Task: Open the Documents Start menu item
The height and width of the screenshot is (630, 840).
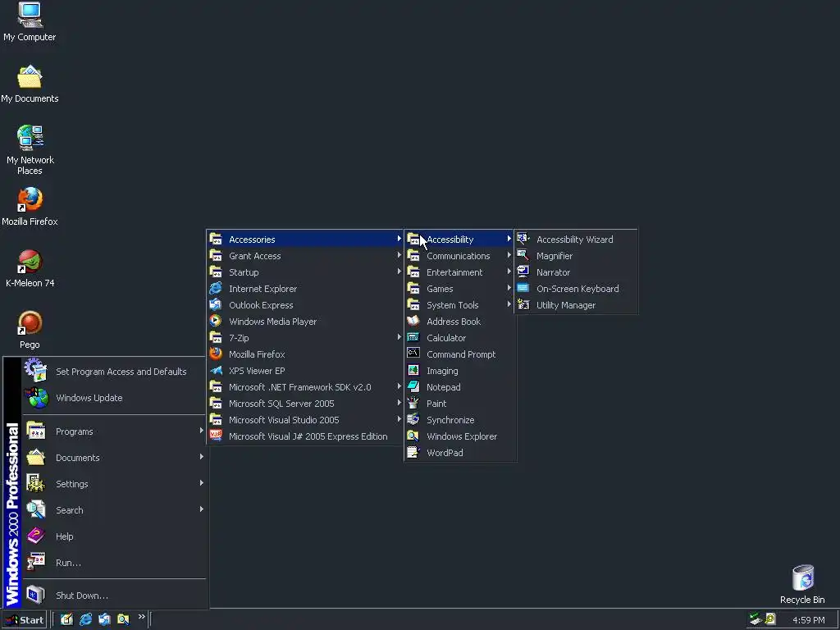Action: 114,458
